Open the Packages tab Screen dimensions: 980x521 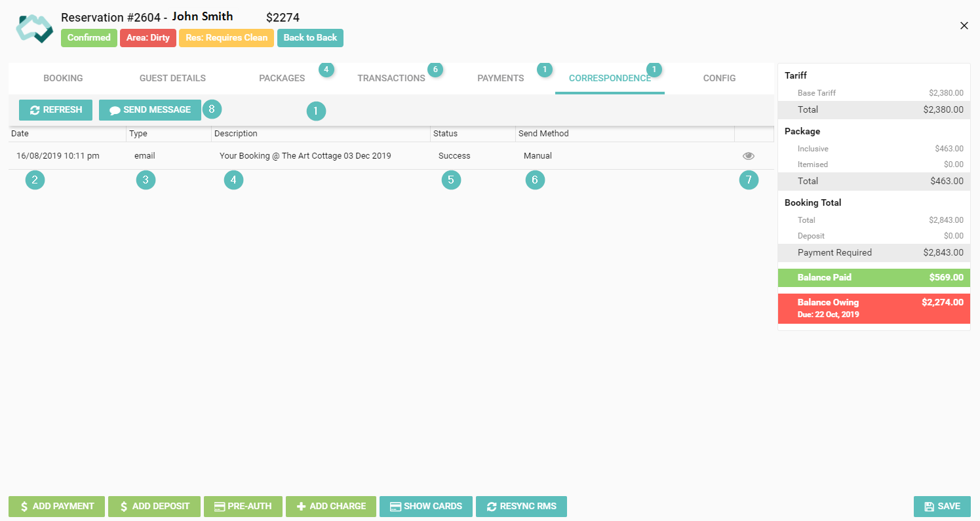click(282, 78)
